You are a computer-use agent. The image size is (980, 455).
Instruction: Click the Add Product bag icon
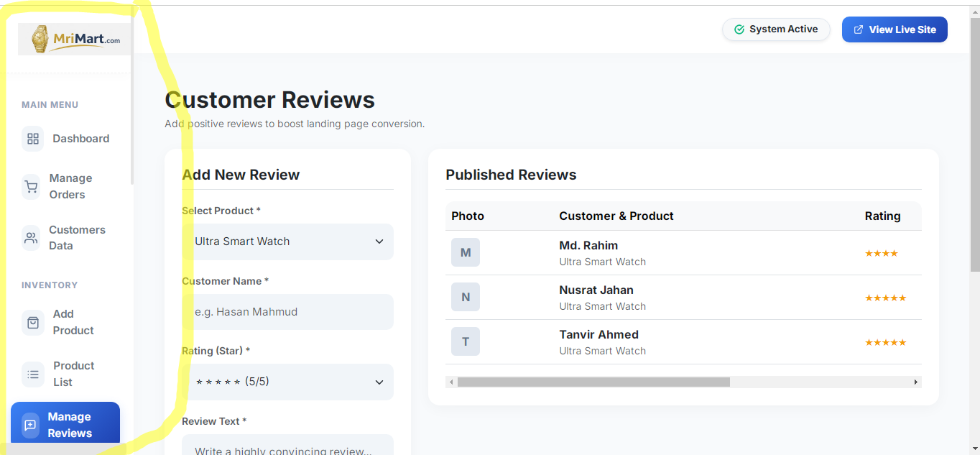pyautogui.click(x=33, y=323)
